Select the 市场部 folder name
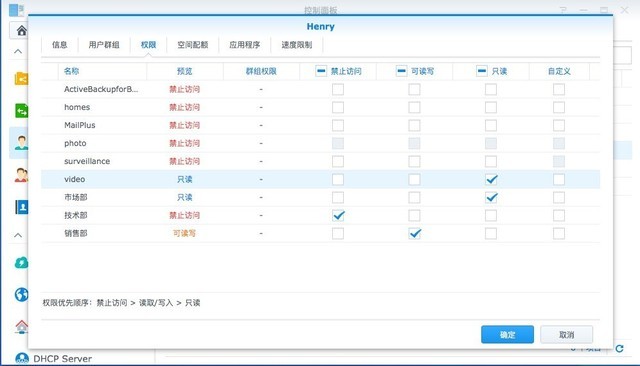 76,197
